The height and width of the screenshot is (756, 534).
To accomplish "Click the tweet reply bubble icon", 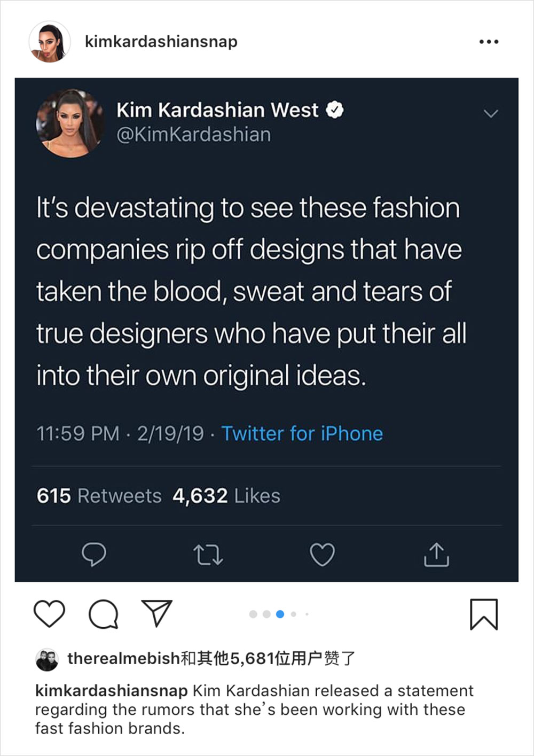I will tap(94, 555).
